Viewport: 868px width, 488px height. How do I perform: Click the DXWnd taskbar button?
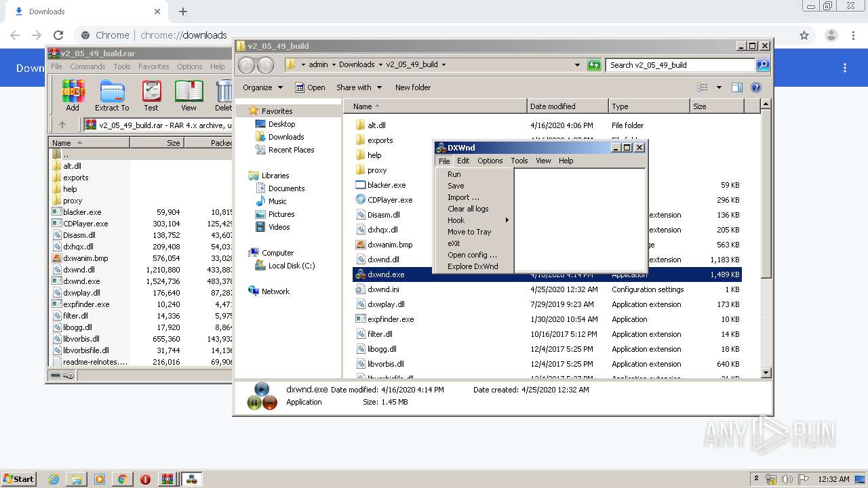click(x=192, y=479)
